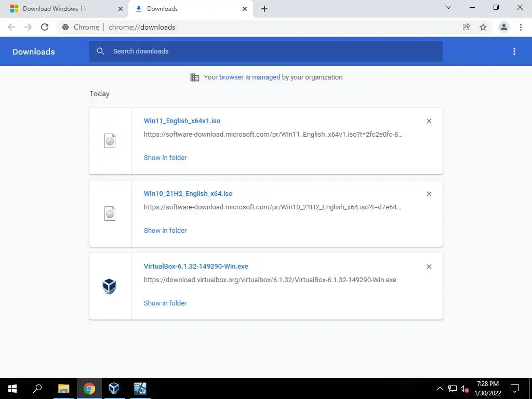Viewport: 532px width, 399px height.
Task: Open the Win10_21H2_English_x64.iso file link
Action: click(x=188, y=193)
